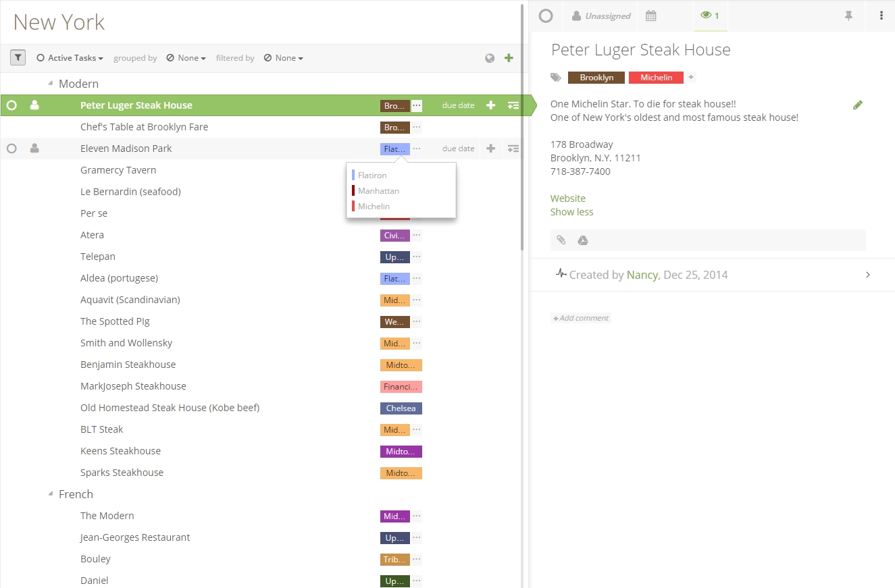
Task: Select Smith and Wollensky task
Action: 126,343
